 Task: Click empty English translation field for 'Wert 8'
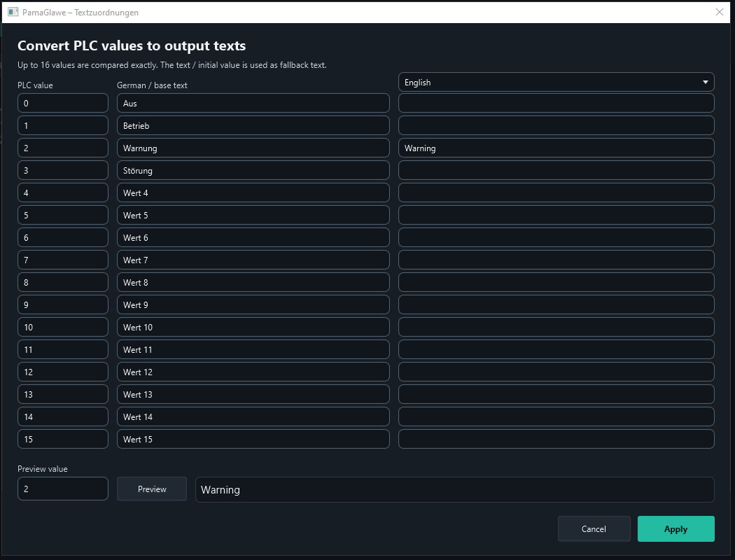point(556,282)
